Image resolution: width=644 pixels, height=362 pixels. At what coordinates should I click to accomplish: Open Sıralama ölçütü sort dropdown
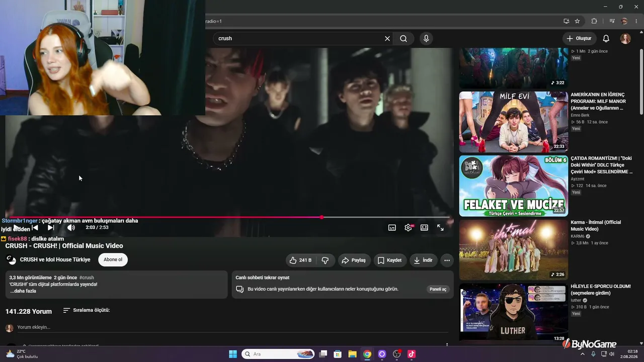pyautogui.click(x=87, y=310)
